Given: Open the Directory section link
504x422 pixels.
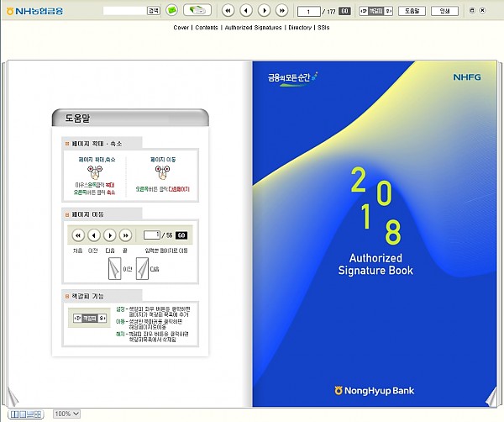Looking at the screenshot, I should tap(300, 28).
